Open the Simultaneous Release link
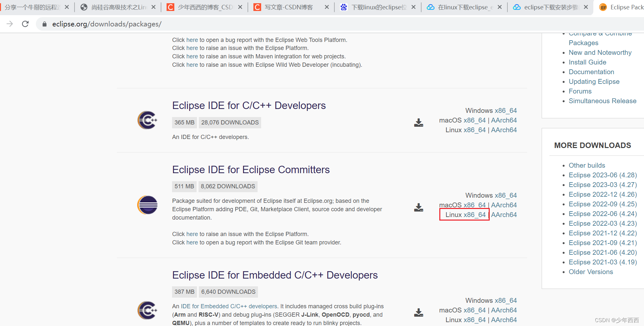The image size is (644, 326). [602, 101]
